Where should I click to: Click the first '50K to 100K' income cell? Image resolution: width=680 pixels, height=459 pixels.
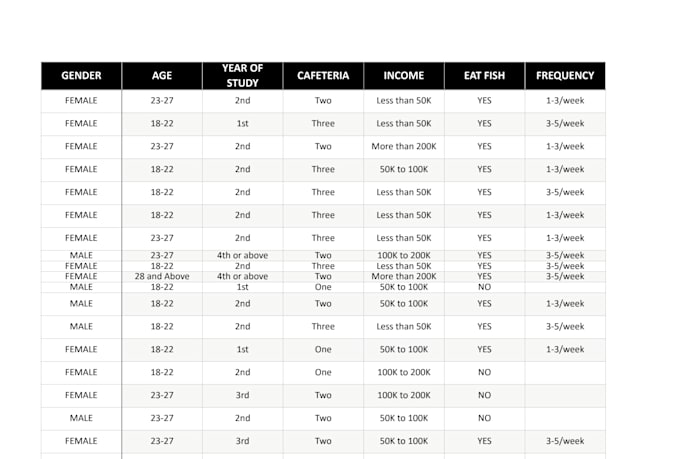click(404, 169)
